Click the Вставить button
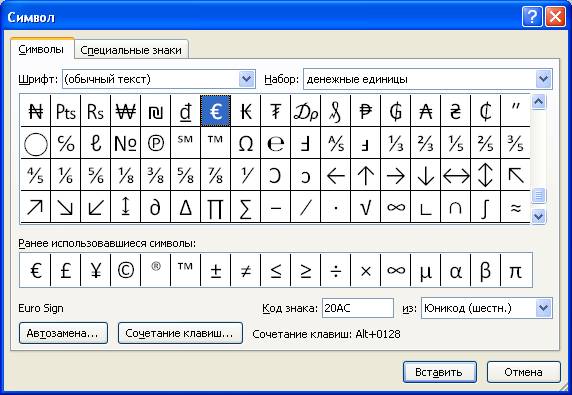The image size is (572, 395). pos(440,372)
